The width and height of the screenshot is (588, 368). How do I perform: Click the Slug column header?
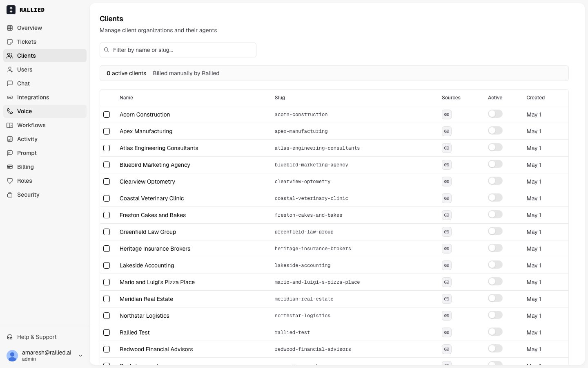click(280, 98)
